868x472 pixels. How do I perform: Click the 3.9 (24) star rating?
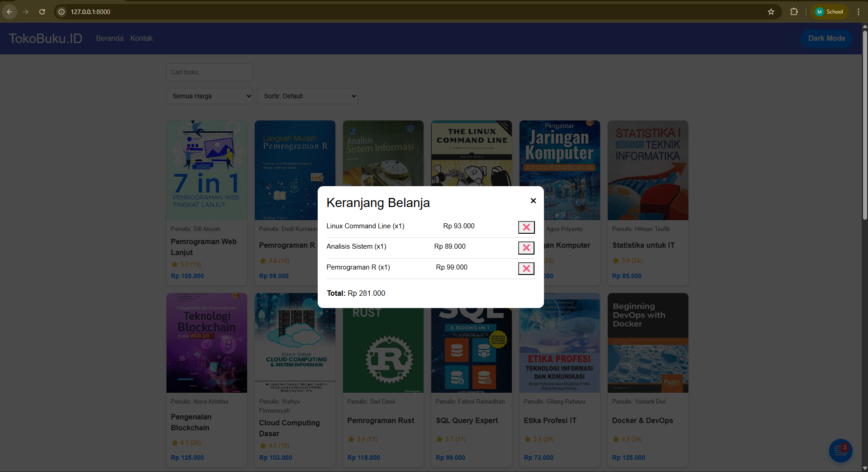tap(627, 260)
